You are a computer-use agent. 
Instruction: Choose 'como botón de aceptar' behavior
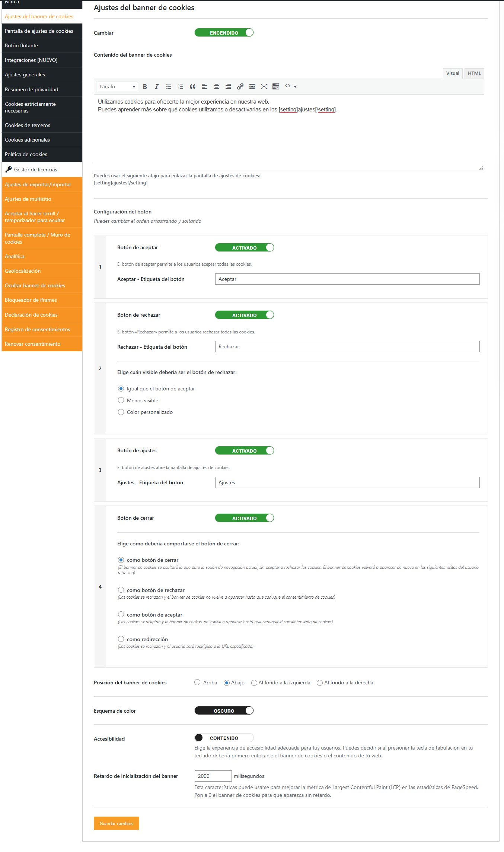[121, 615]
